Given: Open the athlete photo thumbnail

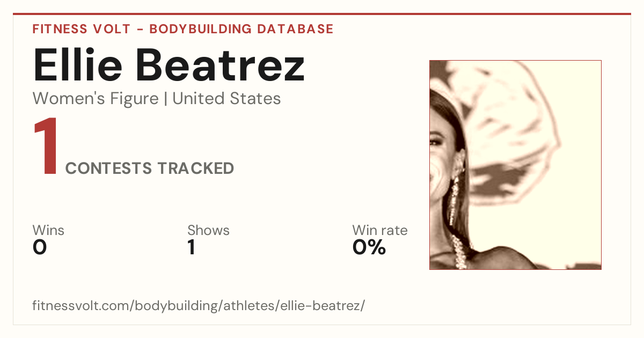Looking at the screenshot, I should pyautogui.click(x=515, y=165).
